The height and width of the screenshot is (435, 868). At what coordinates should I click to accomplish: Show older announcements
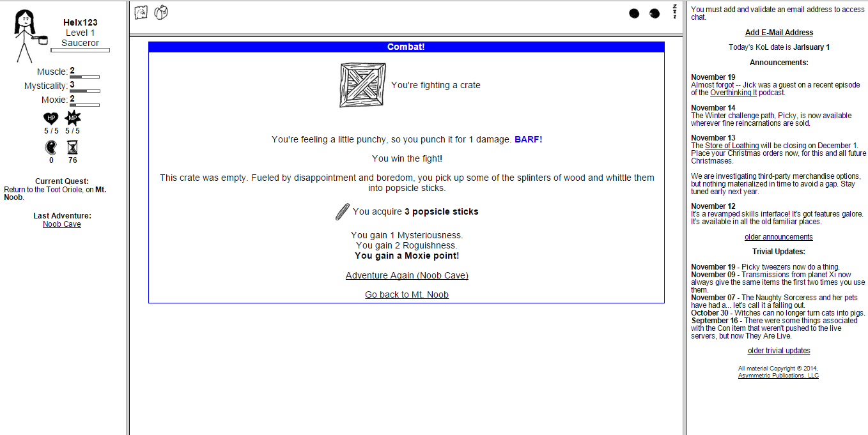[779, 237]
